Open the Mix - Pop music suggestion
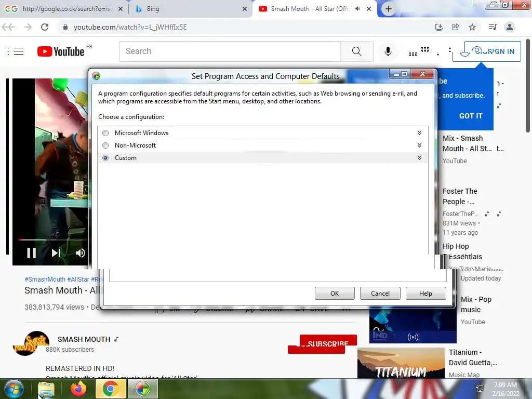Viewport: 532px width, 399px height. click(476, 304)
